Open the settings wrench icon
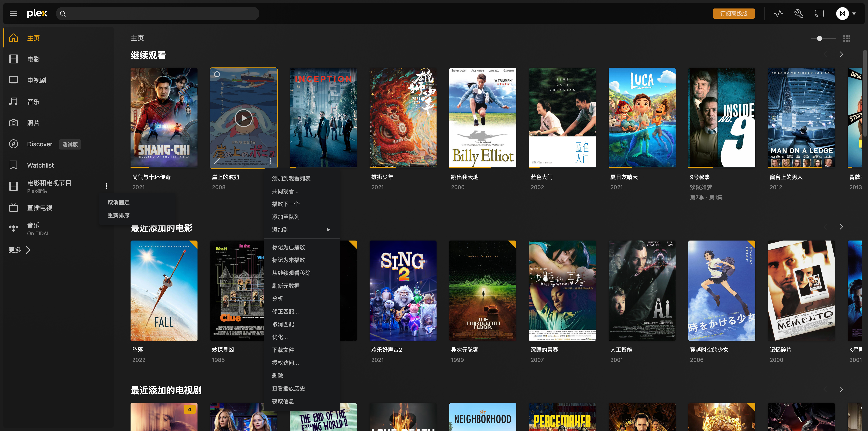 [x=798, y=14]
